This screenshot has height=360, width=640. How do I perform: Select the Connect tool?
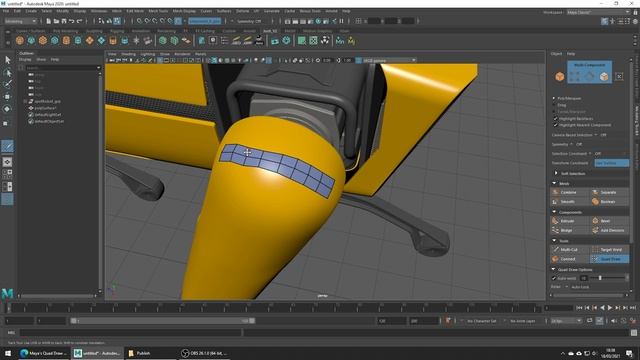point(570,259)
